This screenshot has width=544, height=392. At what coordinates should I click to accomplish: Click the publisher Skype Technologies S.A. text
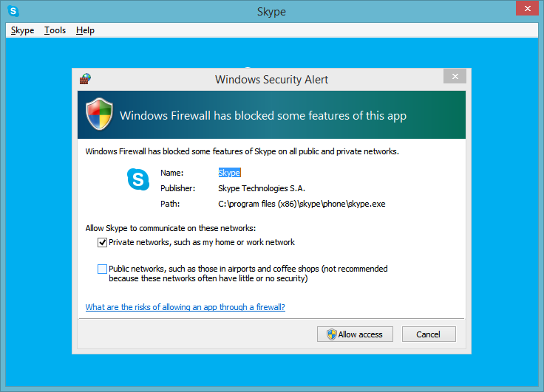[x=262, y=188]
